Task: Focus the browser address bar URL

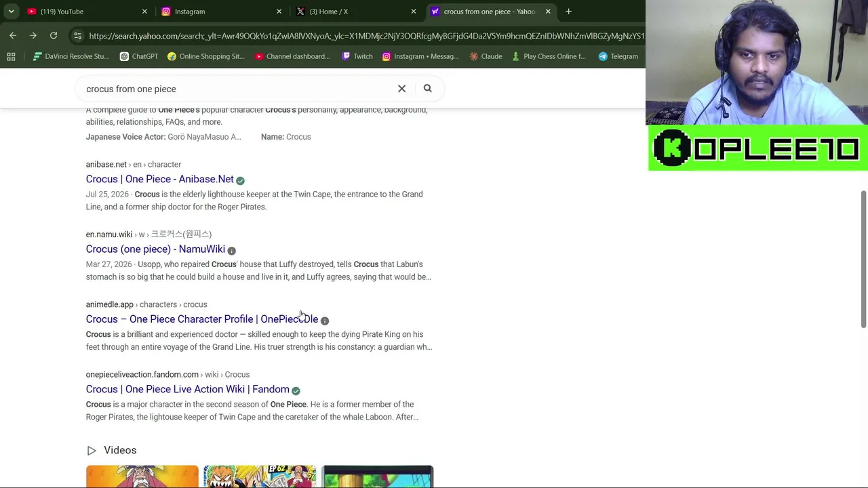Action: click(x=366, y=36)
